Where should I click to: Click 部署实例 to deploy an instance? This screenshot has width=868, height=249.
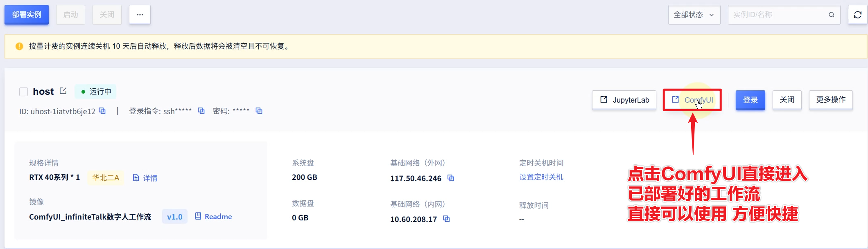click(x=27, y=15)
